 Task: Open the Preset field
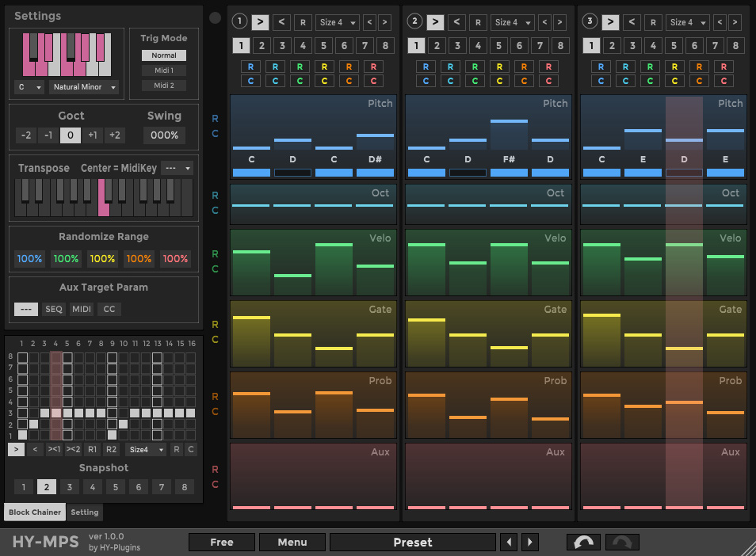pyautogui.click(x=413, y=542)
